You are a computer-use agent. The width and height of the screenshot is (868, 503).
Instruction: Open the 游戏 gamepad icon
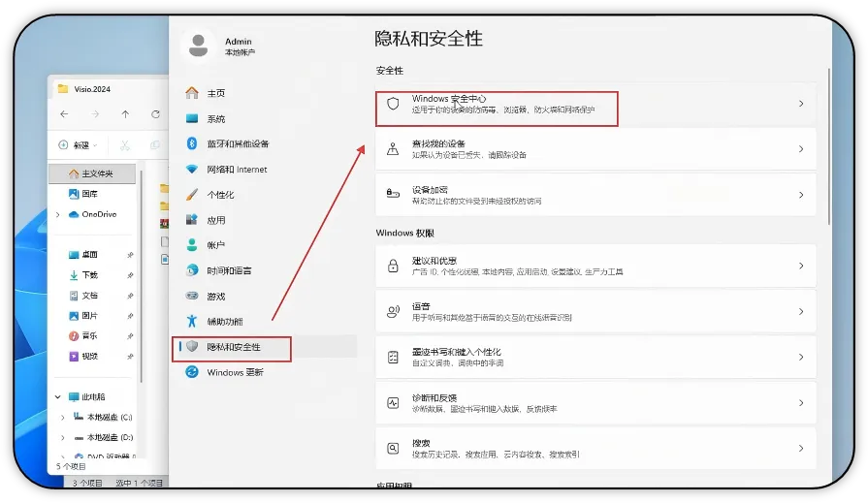(192, 296)
